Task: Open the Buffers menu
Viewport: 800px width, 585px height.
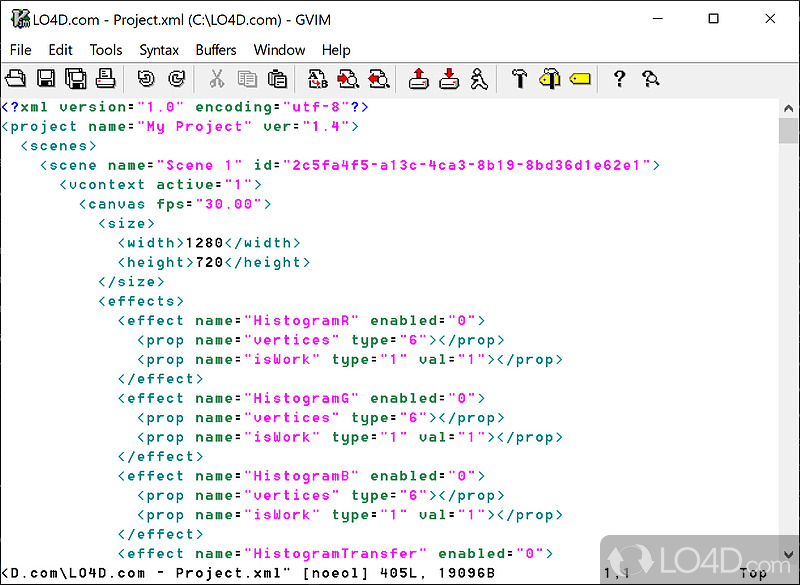Action: click(x=216, y=50)
